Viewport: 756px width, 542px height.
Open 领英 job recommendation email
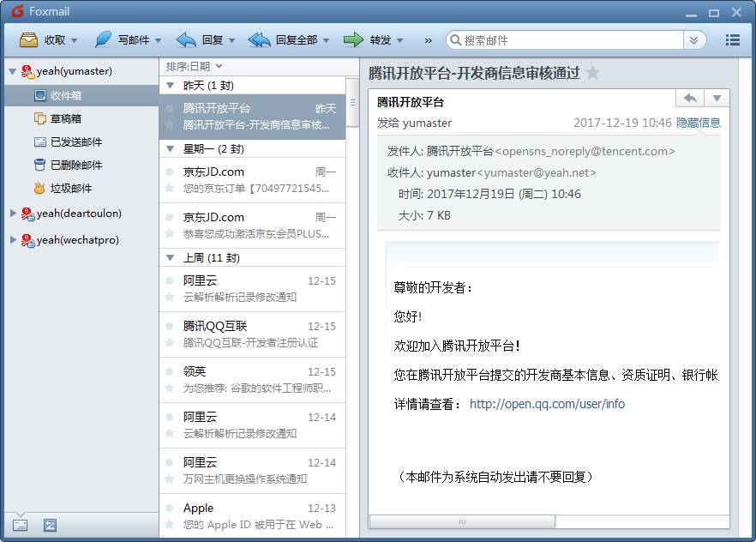pos(252,380)
